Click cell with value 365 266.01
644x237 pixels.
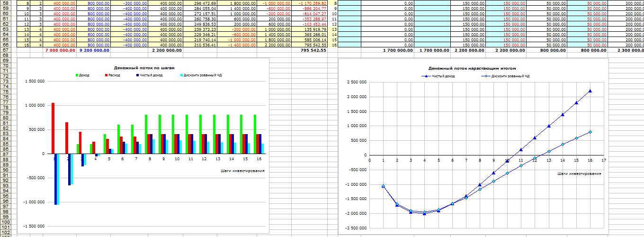click(x=309, y=35)
